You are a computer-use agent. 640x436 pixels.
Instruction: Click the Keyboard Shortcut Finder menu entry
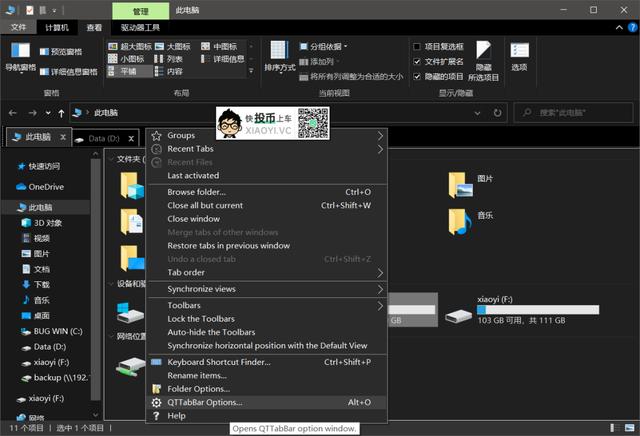[218, 362]
